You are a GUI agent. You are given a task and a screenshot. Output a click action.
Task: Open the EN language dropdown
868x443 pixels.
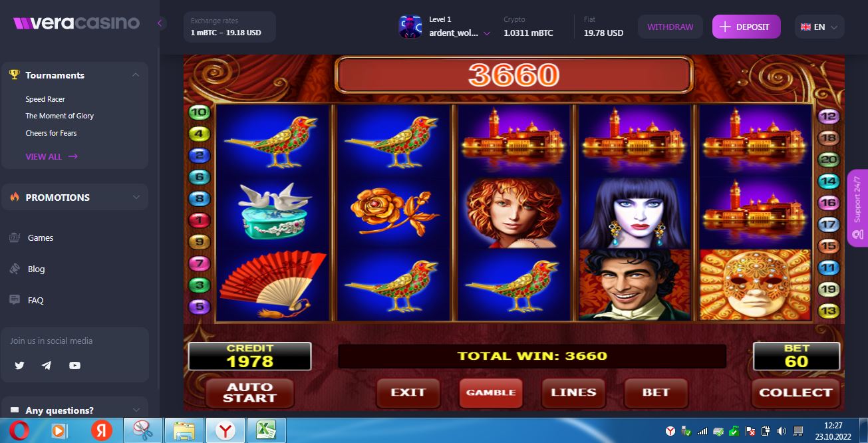[819, 27]
